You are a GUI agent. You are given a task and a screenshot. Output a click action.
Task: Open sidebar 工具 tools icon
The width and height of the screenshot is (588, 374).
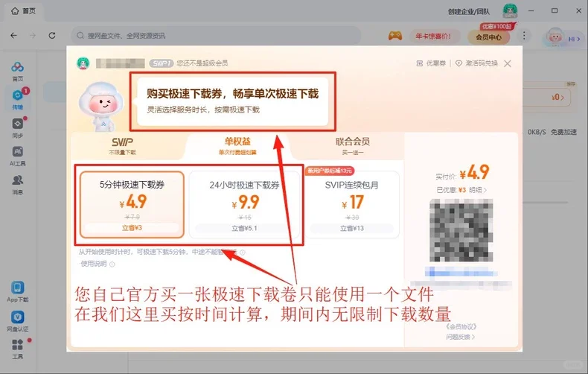point(17,349)
